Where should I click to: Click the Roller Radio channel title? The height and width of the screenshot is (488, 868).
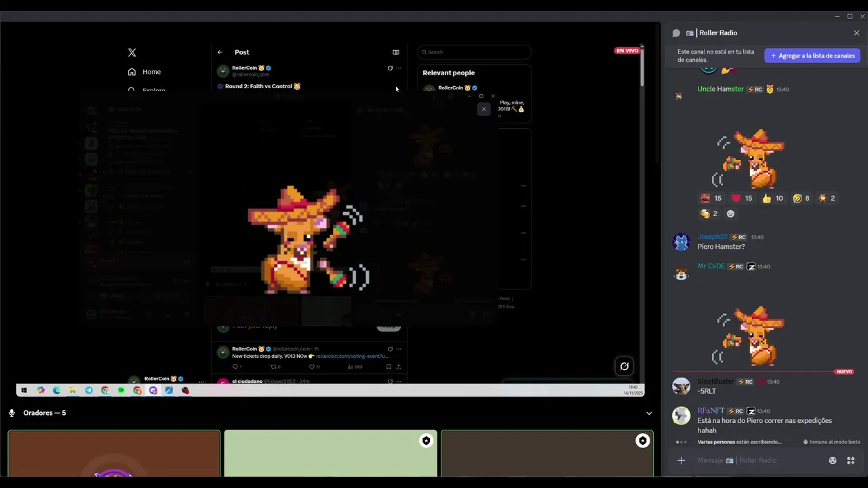click(718, 33)
